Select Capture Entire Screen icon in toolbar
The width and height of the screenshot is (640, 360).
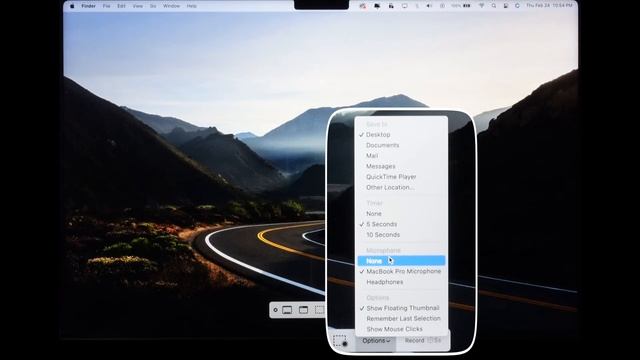pyautogui.click(x=287, y=310)
